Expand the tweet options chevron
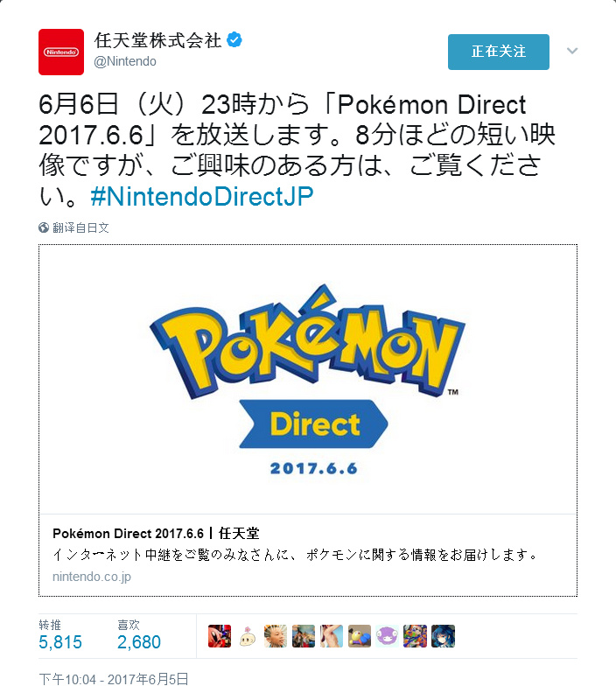The height and width of the screenshot is (700, 616). pos(572,51)
